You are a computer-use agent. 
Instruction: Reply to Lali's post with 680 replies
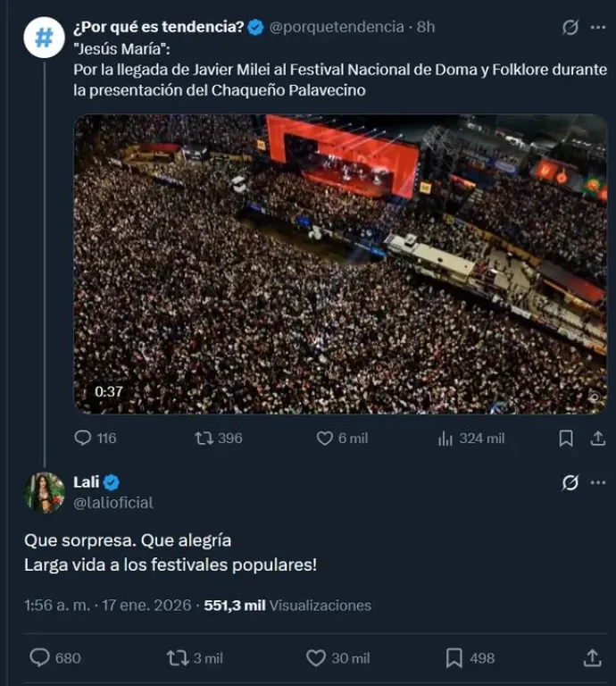(39, 657)
